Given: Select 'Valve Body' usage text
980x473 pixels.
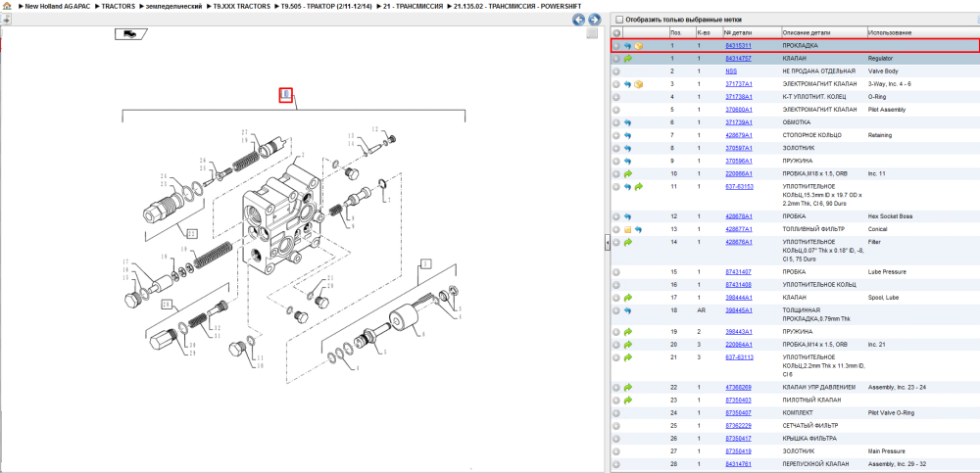Looking at the screenshot, I should (x=883, y=71).
